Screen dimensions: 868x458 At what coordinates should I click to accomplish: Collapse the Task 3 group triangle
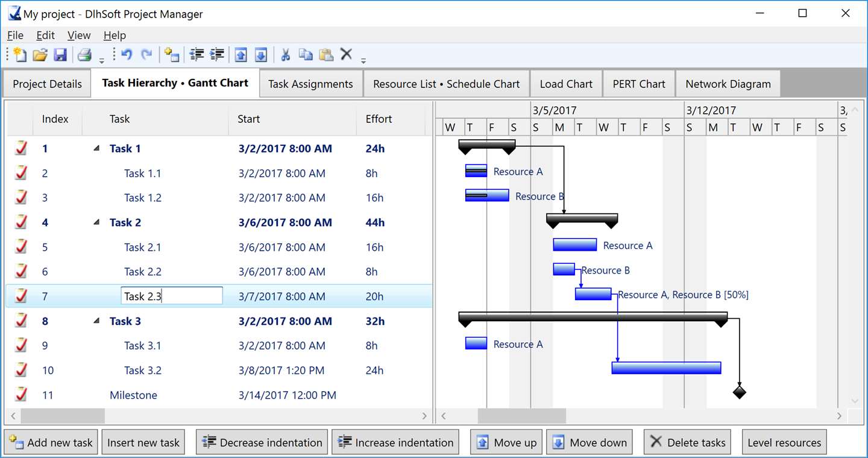tap(96, 321)
